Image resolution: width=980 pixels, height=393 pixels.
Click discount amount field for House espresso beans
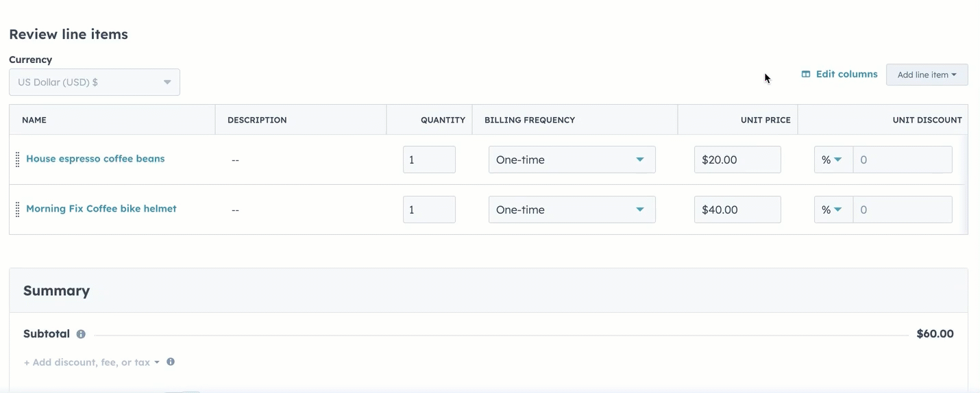coord(902,160)
